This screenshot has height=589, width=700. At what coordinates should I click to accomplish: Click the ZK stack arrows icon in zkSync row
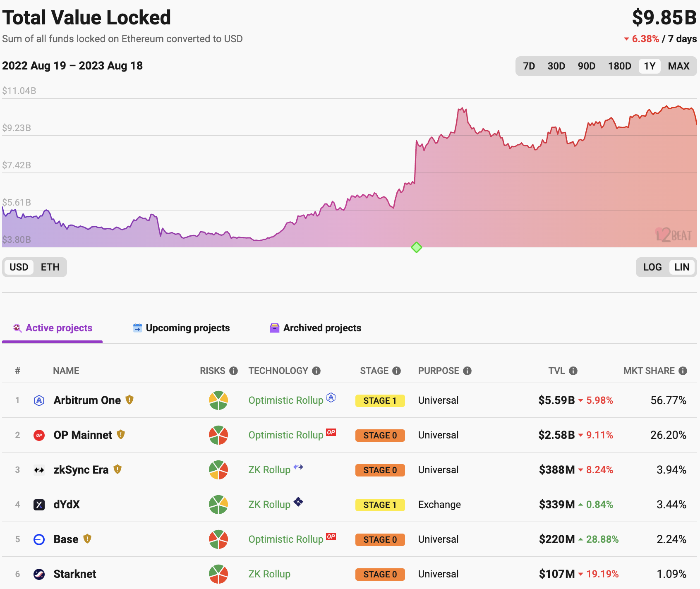pos(298,467)
